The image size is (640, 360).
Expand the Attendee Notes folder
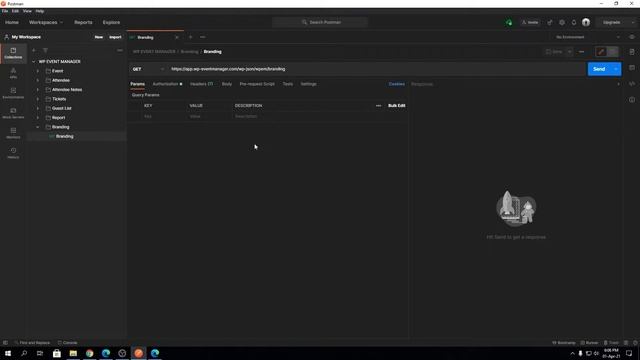[x=38, y=90]
